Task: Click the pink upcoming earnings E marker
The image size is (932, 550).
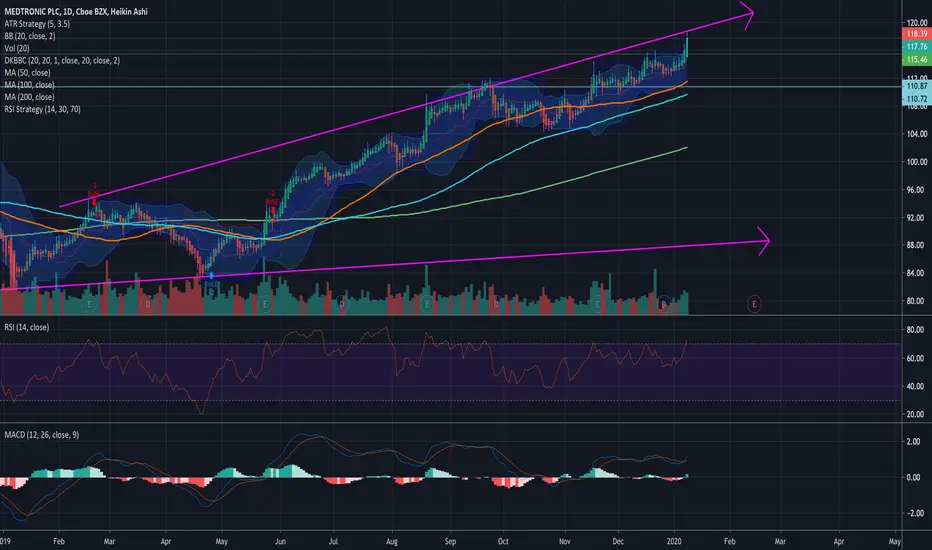Action: click(754, 304)
